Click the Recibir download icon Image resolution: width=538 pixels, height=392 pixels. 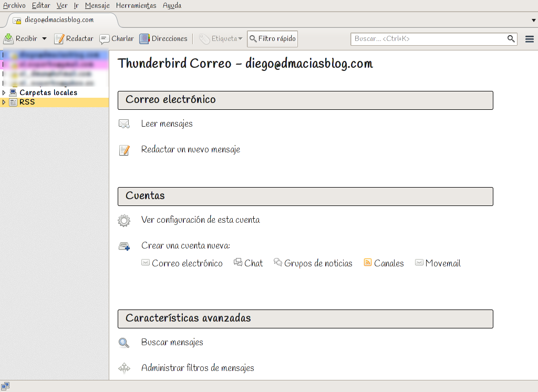[8, 39]
